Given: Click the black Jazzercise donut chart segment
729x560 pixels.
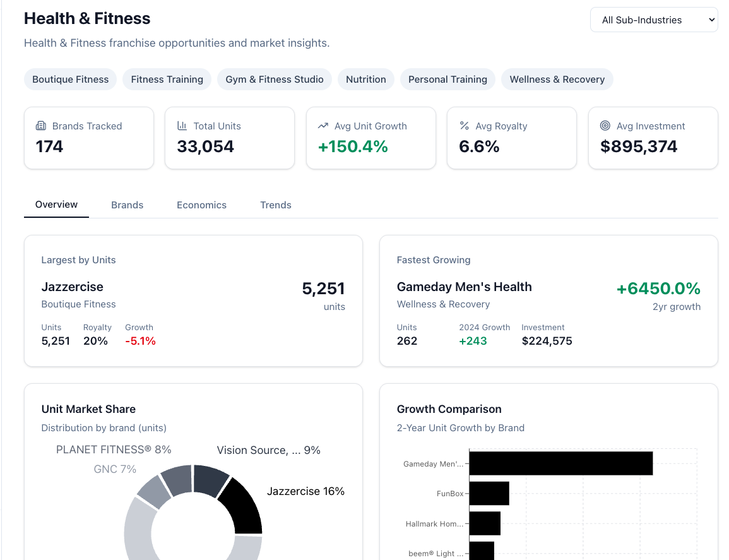Looking at the screenshot, I should pos(242,508).
